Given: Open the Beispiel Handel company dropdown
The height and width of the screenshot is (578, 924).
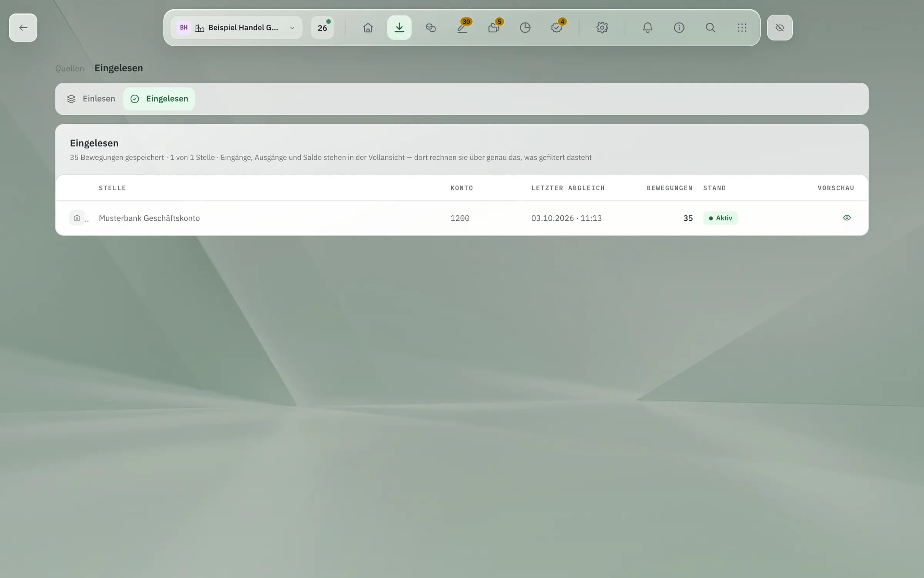Looking at the screenshot, I should click(236, 28).
